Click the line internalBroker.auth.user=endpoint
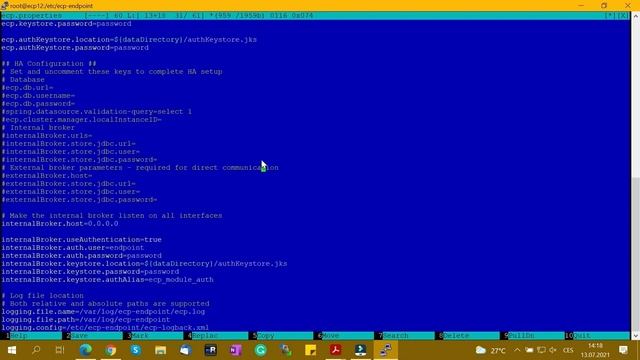 click(73, 248)
